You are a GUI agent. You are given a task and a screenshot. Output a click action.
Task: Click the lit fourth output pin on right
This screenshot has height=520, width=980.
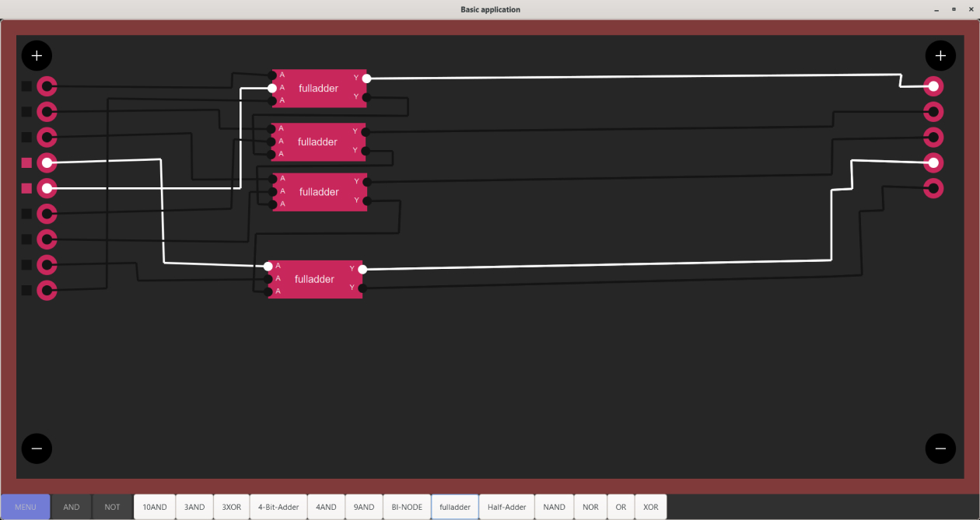tap(933, 162)
